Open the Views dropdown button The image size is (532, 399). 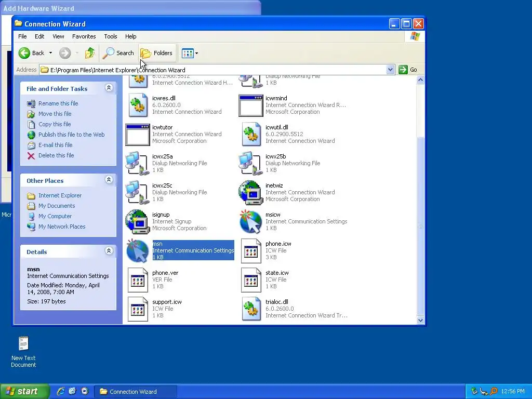pos(190,53)
